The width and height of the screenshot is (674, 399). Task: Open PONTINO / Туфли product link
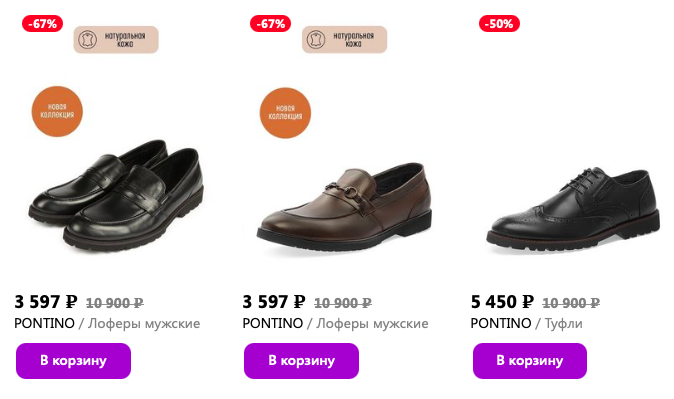[527, 323]
